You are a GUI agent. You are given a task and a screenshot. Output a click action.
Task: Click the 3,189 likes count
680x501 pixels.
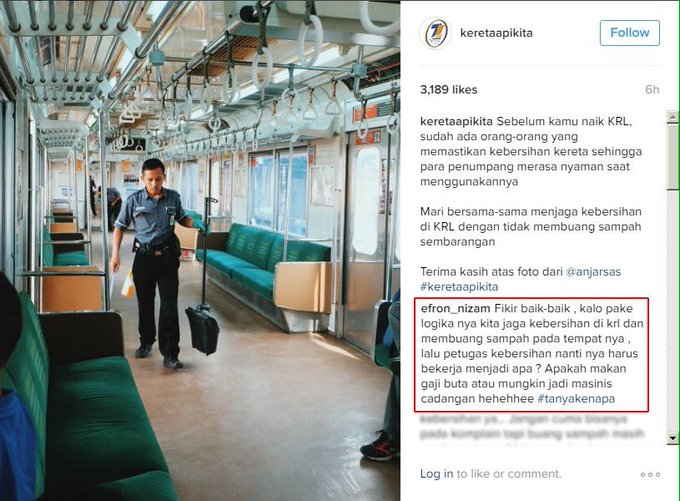pyautogui.click(x=448, y=90)
